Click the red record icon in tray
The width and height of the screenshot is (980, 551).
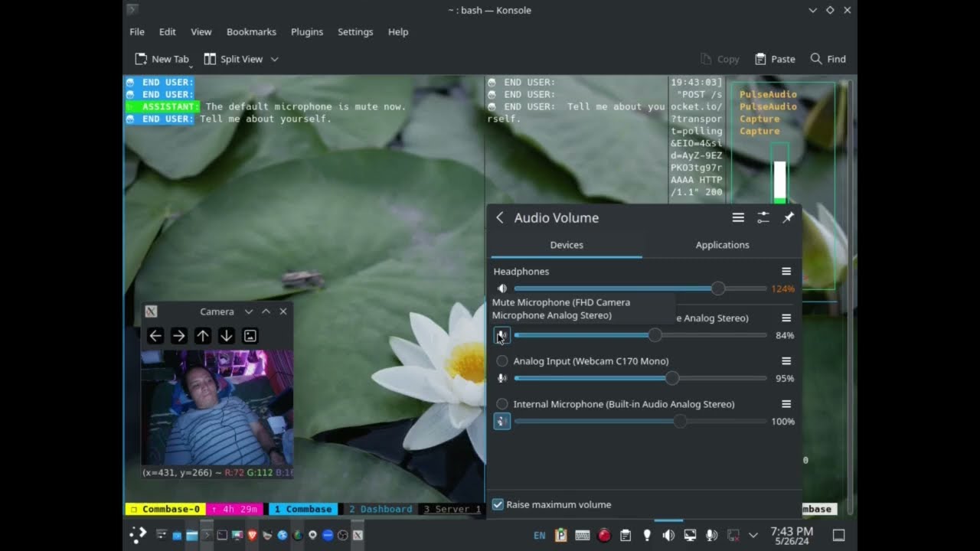coord(604,535)
